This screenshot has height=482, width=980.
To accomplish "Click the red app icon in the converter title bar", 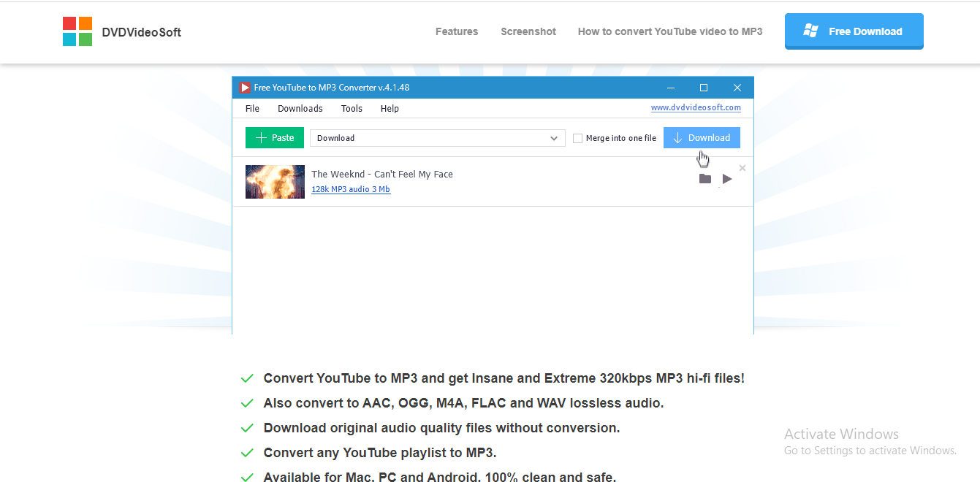I will (x=245, y=88).
